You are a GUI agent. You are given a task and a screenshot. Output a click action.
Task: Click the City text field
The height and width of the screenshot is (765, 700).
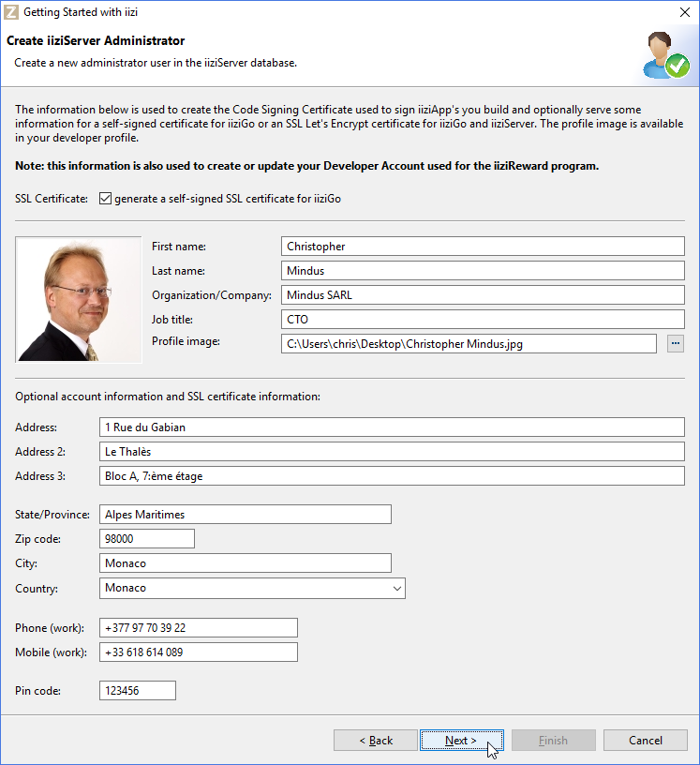pyautogui.click(x=245, y=563)
